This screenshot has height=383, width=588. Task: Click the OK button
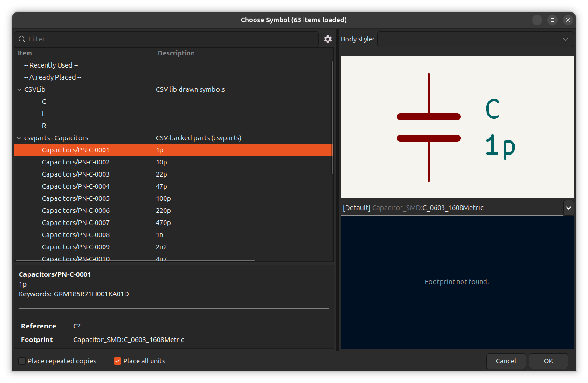coord(548,361)
